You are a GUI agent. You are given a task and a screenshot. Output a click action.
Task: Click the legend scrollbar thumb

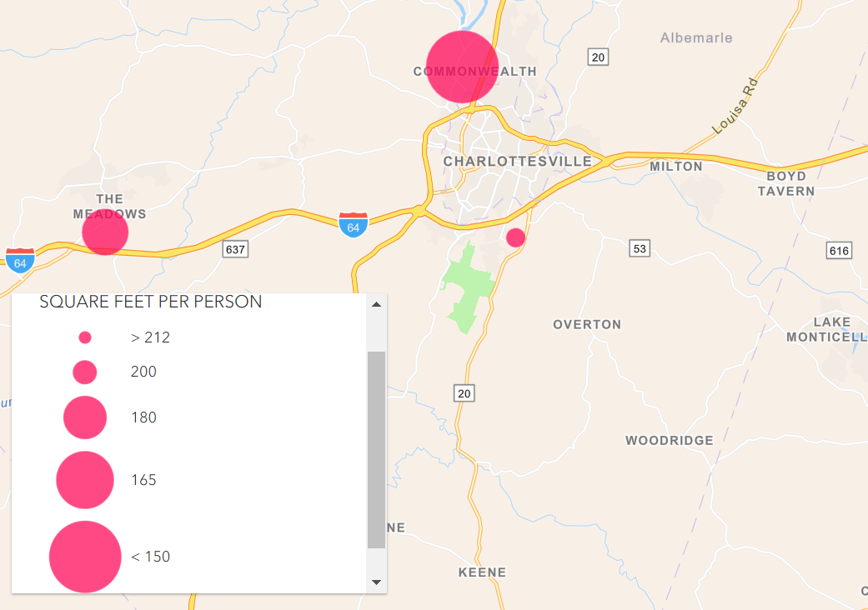376,450
